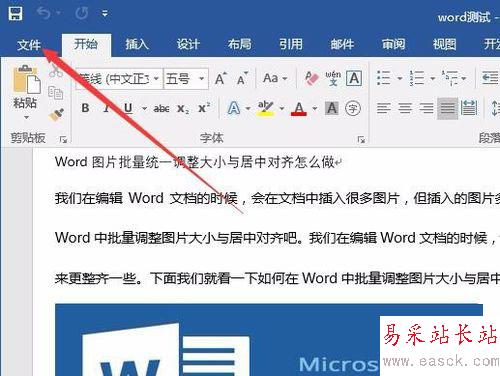Click the multilevel list icon
This screenshot has width=500, height=376.
449,78
